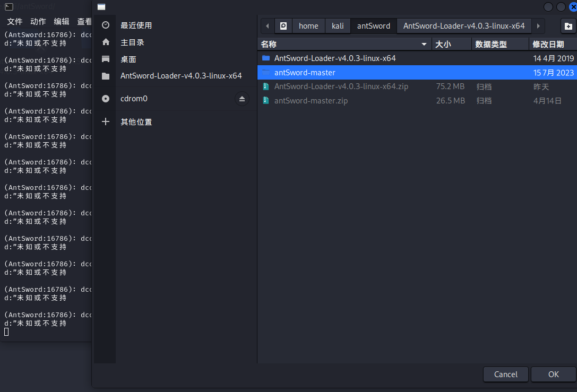The height and width of the screenshot is (392, 577).
Task: Click the Cancel button
Action: 506,374
